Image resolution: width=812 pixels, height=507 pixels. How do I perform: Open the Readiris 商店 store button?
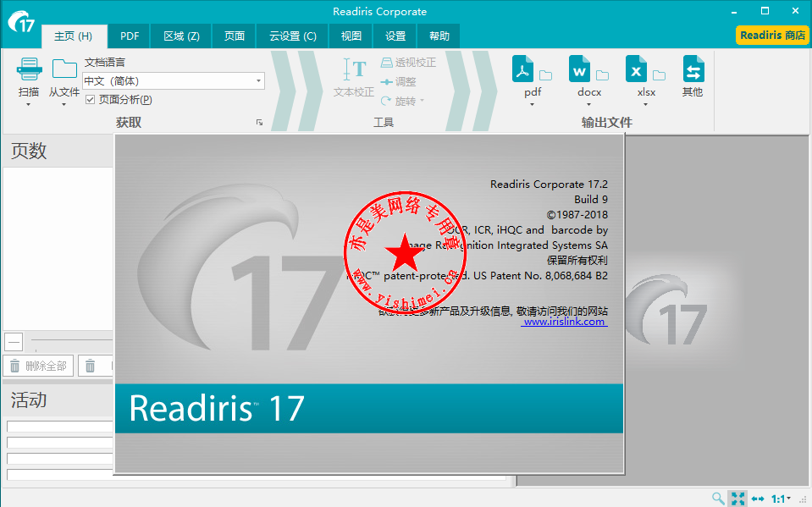pos(773,36)
